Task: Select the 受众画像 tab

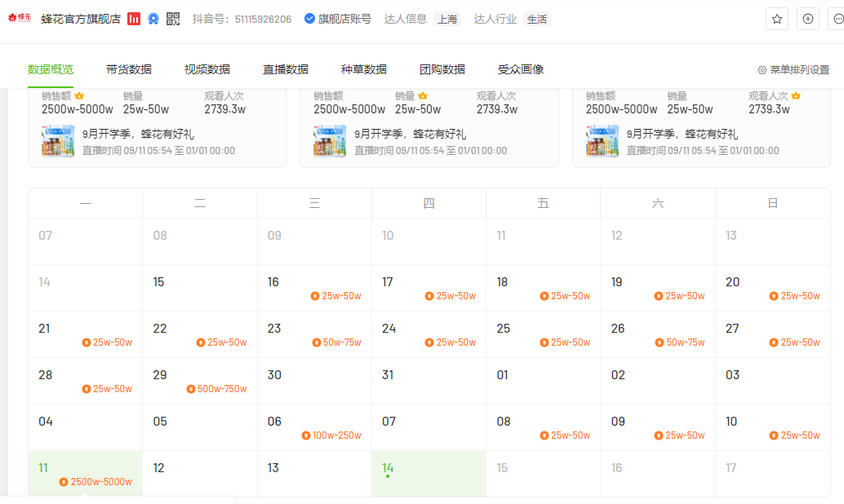Action: tap(521, 69)
